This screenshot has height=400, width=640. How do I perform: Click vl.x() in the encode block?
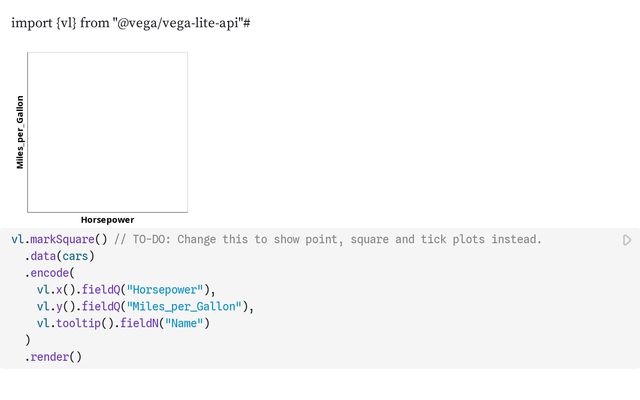pyautogui.click(x=56, y=290)
